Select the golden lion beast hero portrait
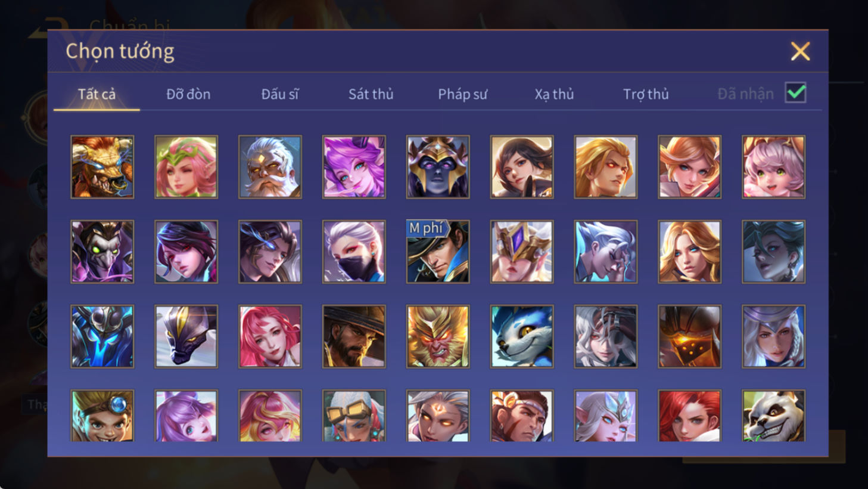This screenshot has height=489, width=868. (x=102, y=167)
